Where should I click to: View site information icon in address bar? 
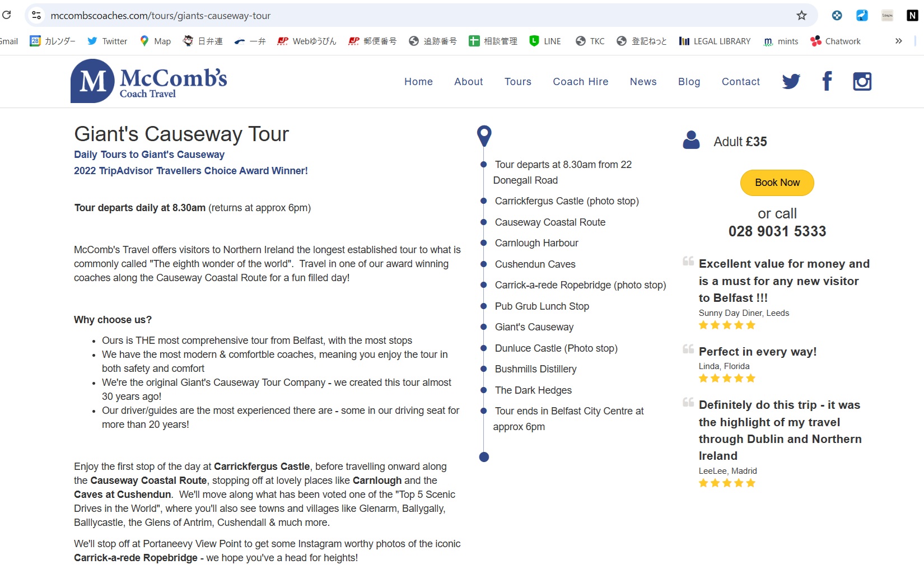tap(37, 16)
